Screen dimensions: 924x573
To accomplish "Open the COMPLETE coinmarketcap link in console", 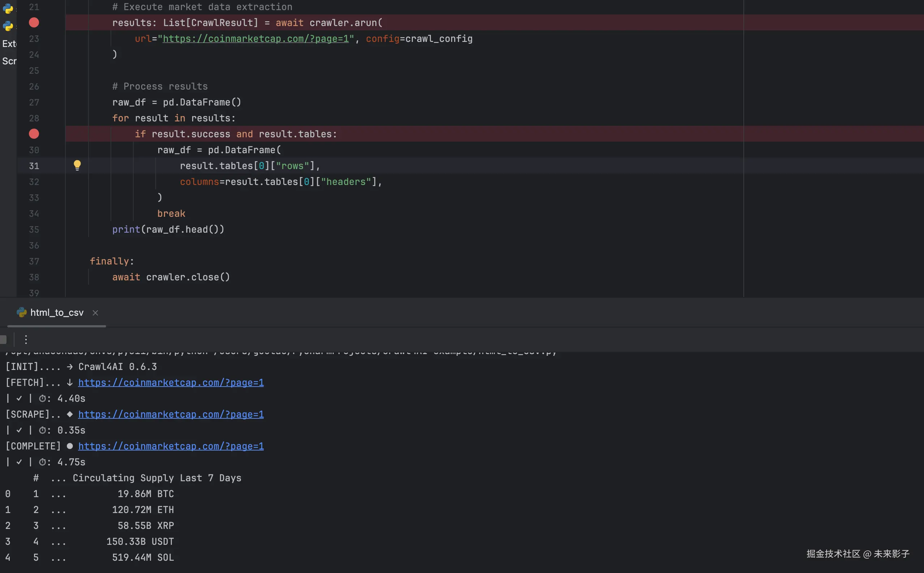I will 170,446.
